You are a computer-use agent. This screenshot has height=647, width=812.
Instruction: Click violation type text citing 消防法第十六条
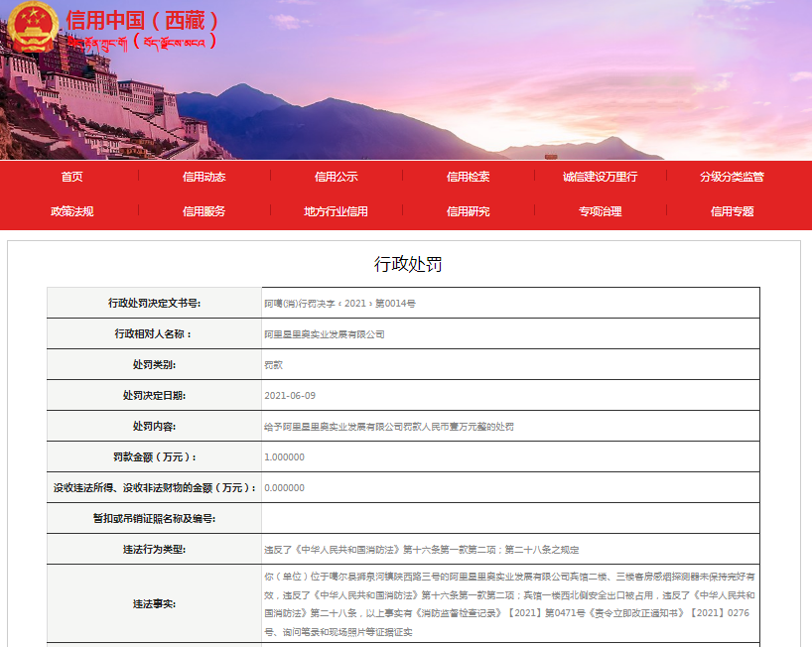point(422,550)
